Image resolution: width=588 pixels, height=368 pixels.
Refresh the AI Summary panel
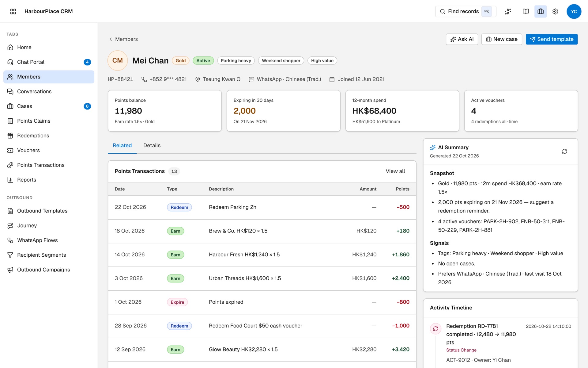point(564,151)
